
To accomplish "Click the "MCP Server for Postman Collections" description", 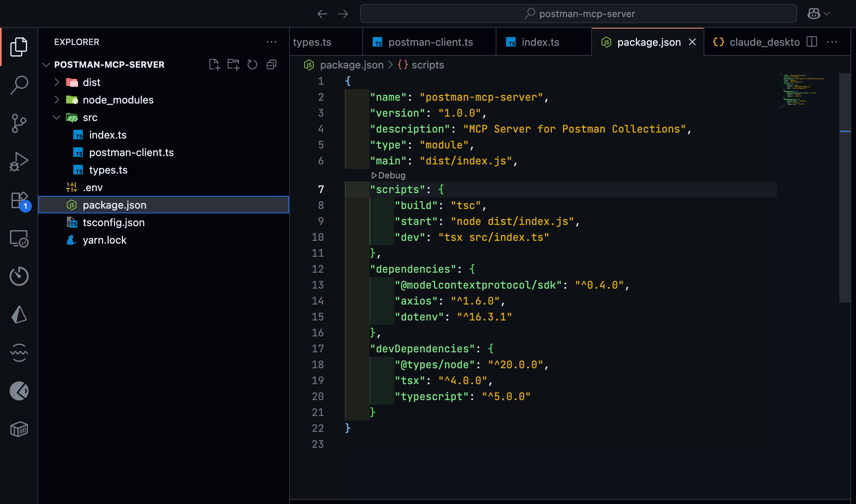I will tap(575, 129).
